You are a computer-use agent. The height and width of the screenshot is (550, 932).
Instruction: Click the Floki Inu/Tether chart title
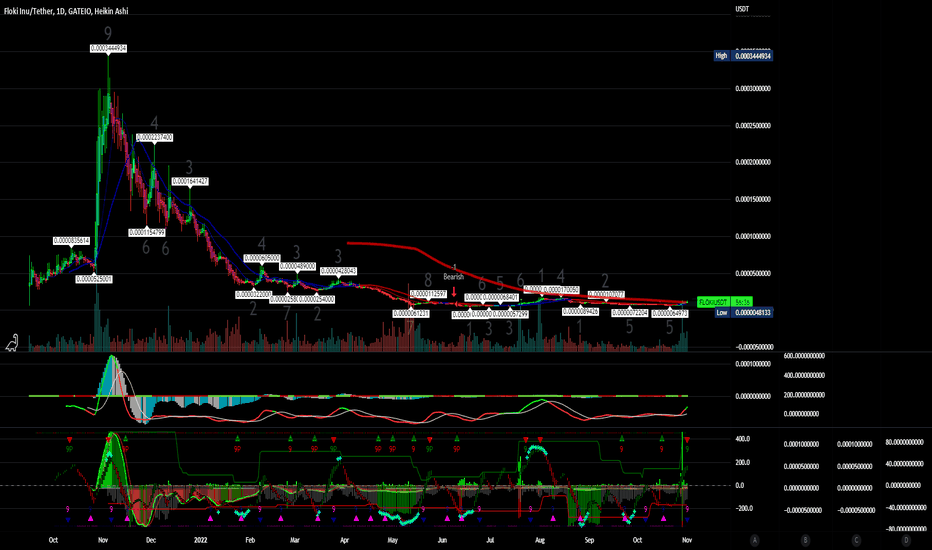(66, 11)
